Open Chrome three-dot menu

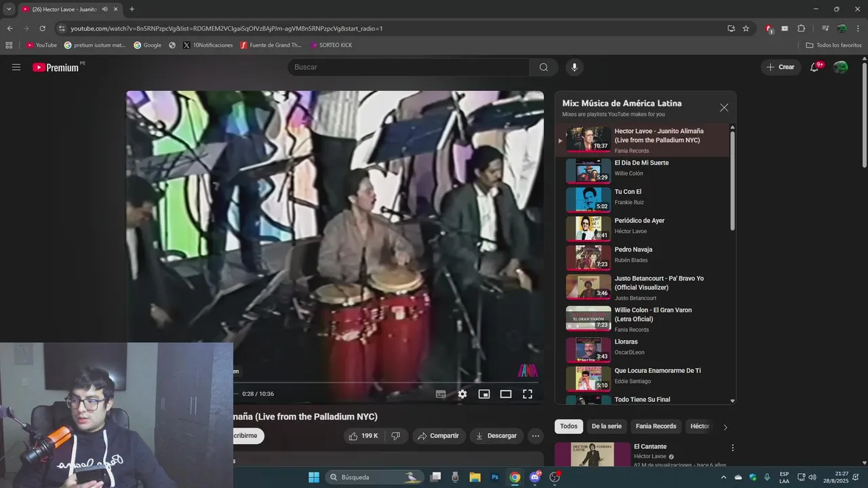(856, 28)
